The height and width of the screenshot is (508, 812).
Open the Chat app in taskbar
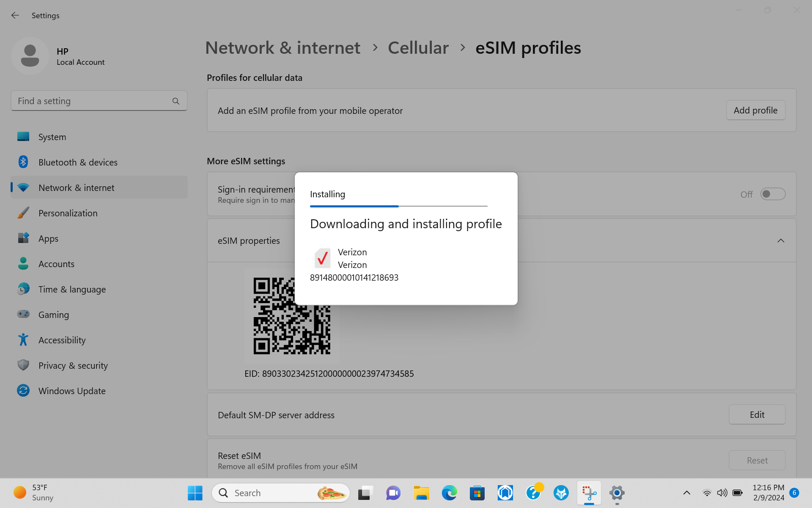pos(393,493)
